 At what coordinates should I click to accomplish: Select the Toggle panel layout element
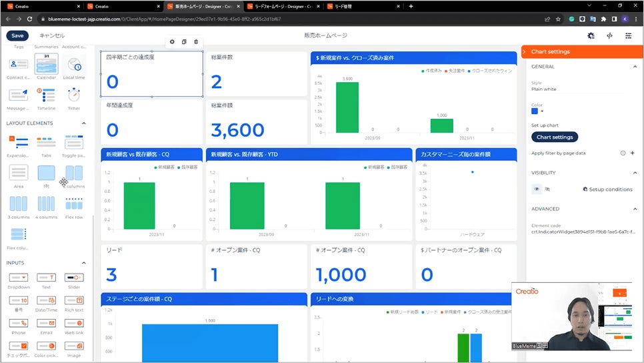click(74, 142)
